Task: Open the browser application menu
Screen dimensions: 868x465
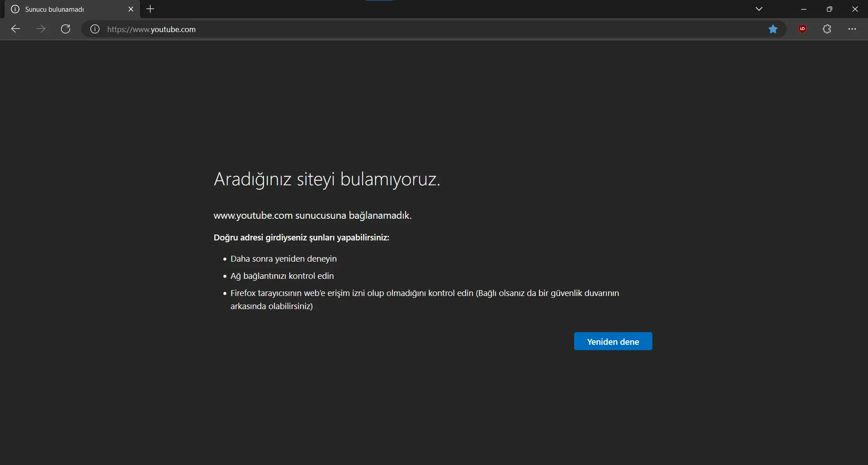Action: 852,29
